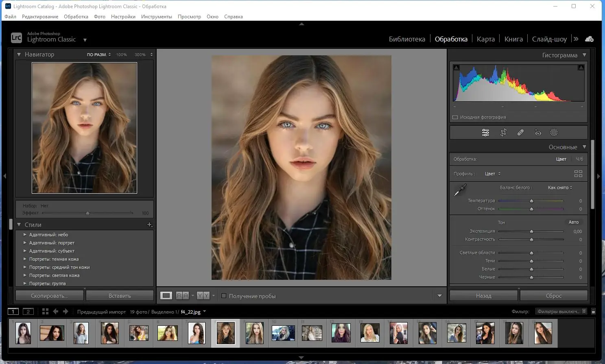The height and width of the screenshot is (364, 605).
Task: Switch processing mode to Ч/б
Action: pos(579,159)
